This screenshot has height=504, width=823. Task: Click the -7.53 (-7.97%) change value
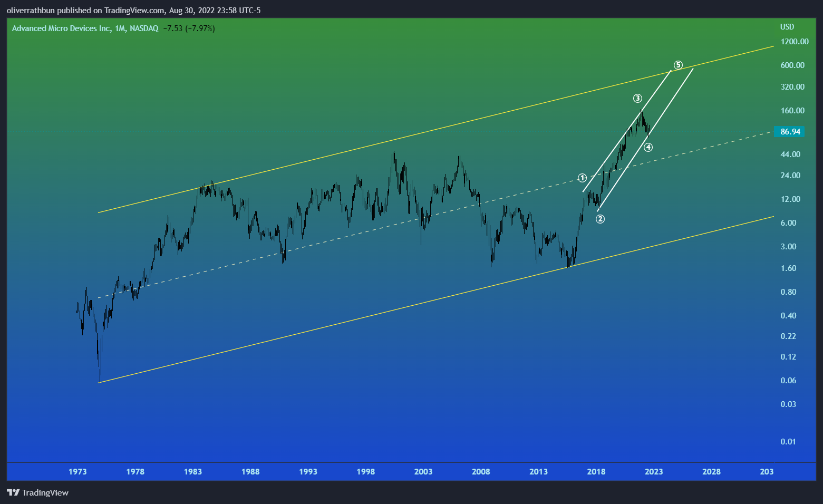188,28
